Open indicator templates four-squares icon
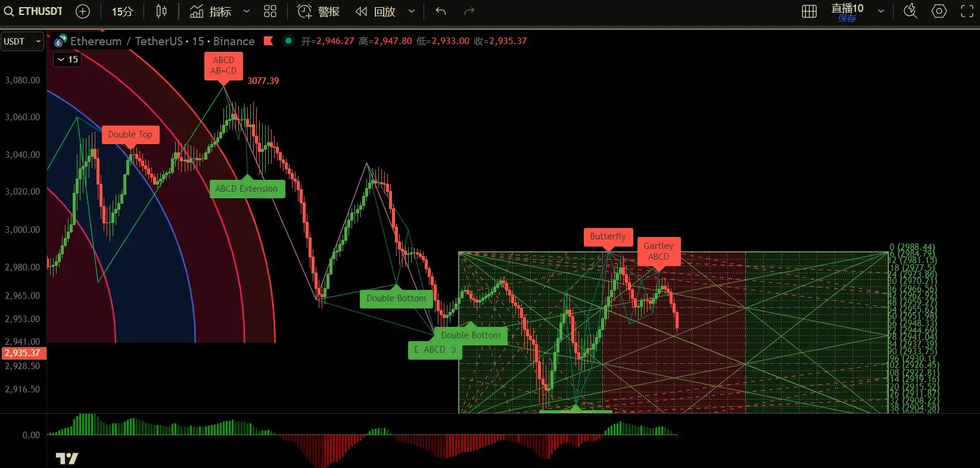The image size is (980, 468). click(x=270, y=11)
